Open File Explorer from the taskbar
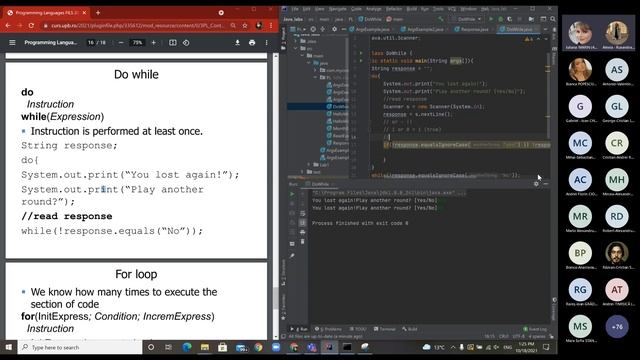Screen dimensions: 640x360 204,347
